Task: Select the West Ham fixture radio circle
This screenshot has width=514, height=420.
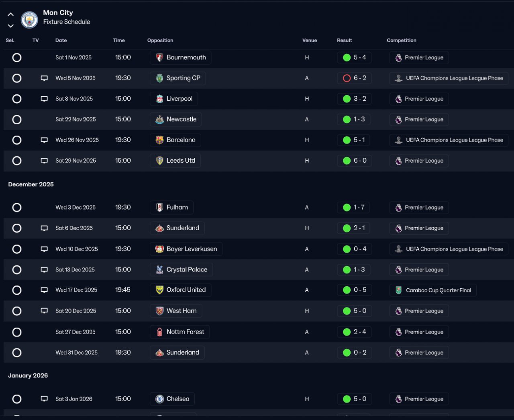Action: [x=17, y=311]
